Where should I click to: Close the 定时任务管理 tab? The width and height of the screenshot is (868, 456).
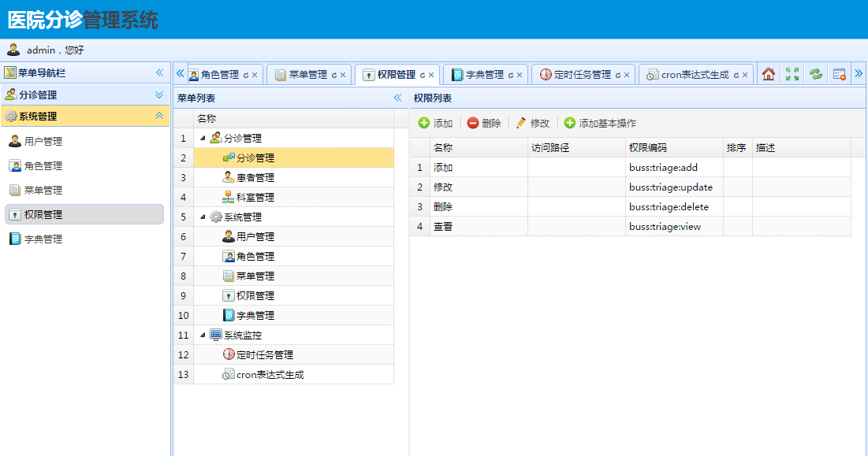tap(627, 75)
